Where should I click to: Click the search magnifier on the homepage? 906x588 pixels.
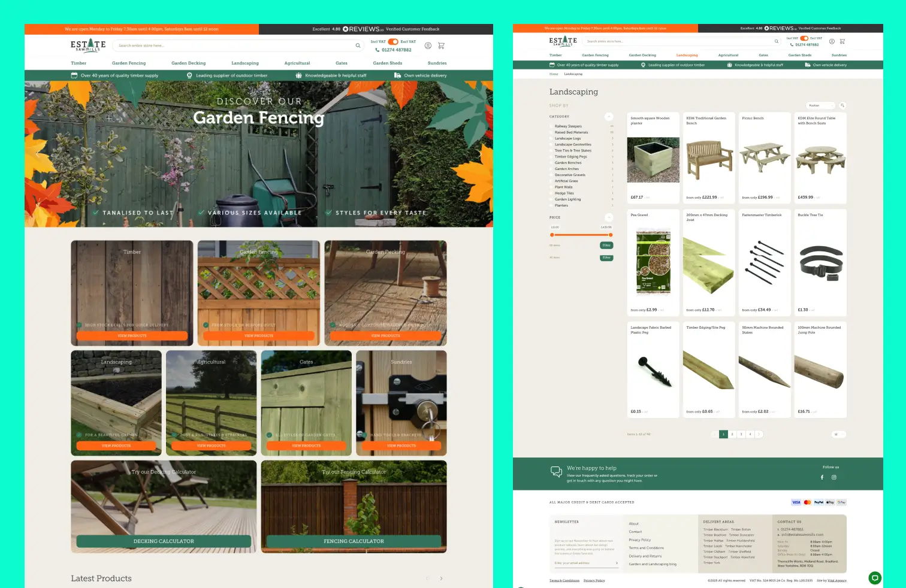(358, 46)
